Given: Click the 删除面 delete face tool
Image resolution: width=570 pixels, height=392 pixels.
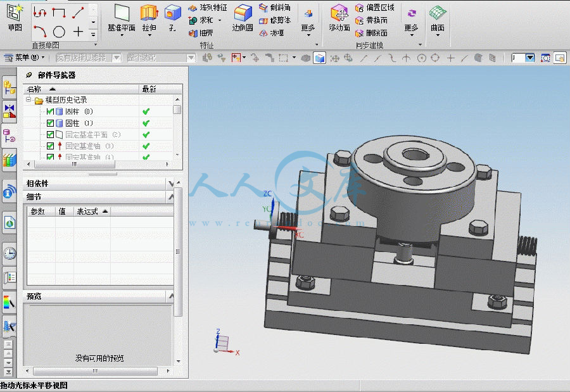Looking at the screenshot, I should [x=371, y=33].
